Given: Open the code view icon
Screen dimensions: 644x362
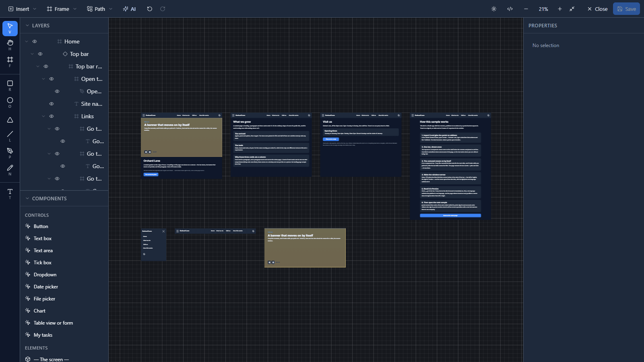Looking at the screenshot, I should (510, 9).
